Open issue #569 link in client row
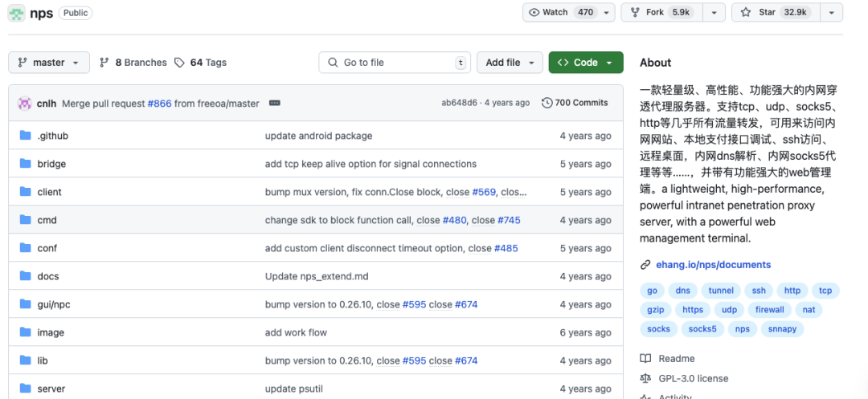This screenshot has width=868, height=399. (485, 193)
